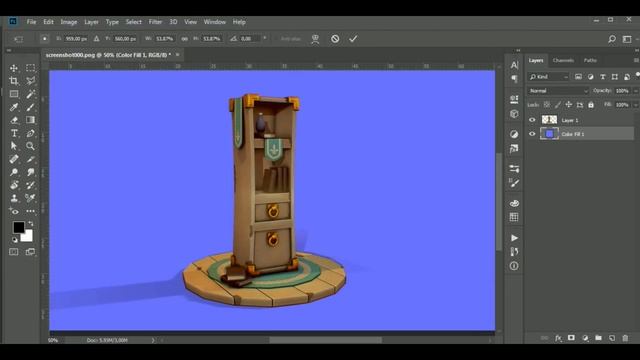
Task: Click the Color Fill 1 blue thumbnail
Action: click(549, 134)
